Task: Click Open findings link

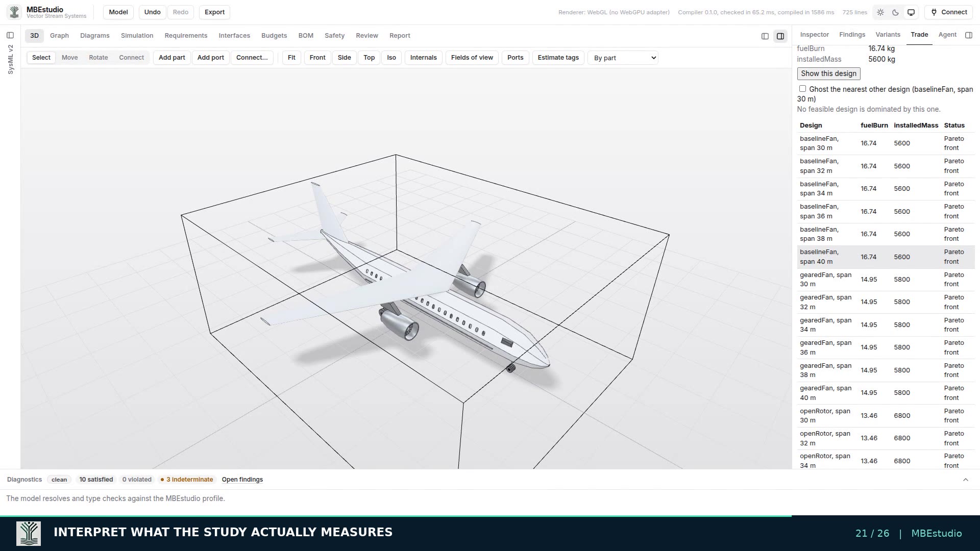Action: pos(242,480)
